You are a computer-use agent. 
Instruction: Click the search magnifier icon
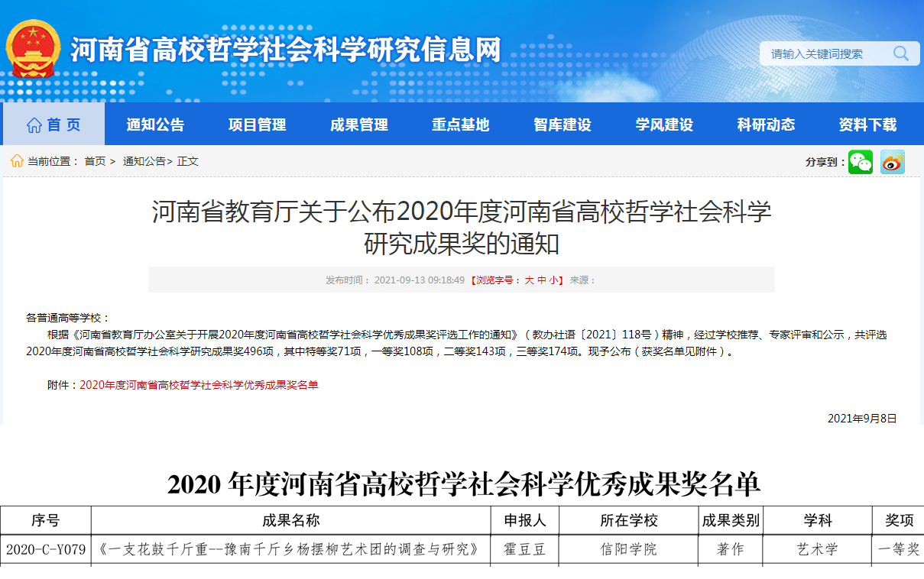(x=901, y=53)
